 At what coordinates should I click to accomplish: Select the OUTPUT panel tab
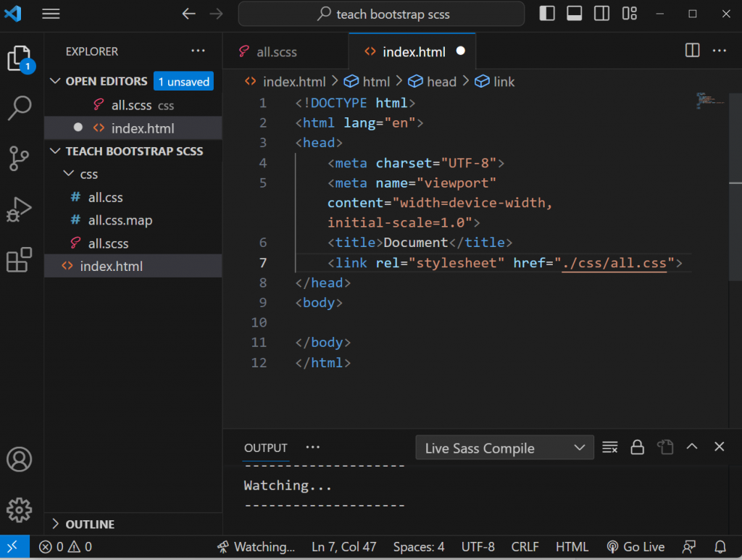pyautogui.click(x=265, y=448)
